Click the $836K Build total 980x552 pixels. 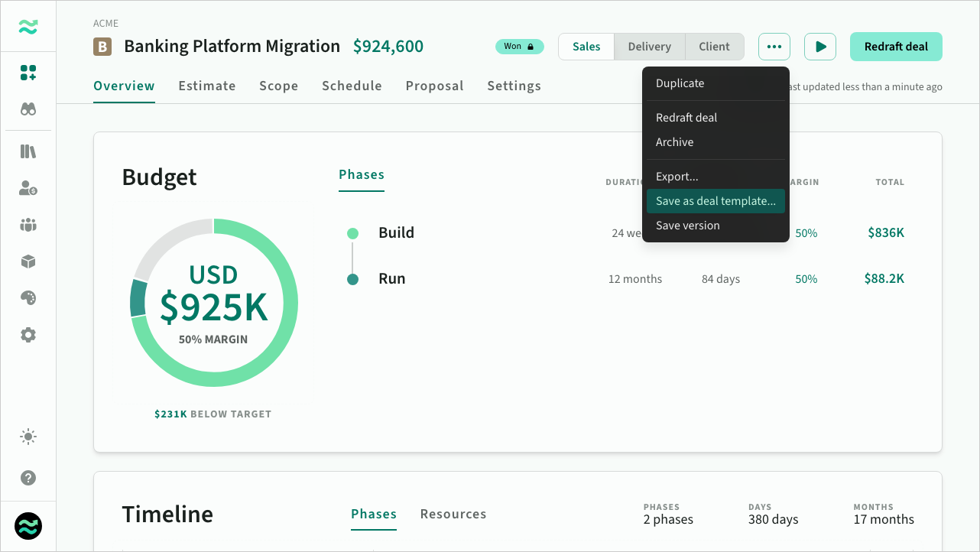pyautogui.click(x=886, y=233)
